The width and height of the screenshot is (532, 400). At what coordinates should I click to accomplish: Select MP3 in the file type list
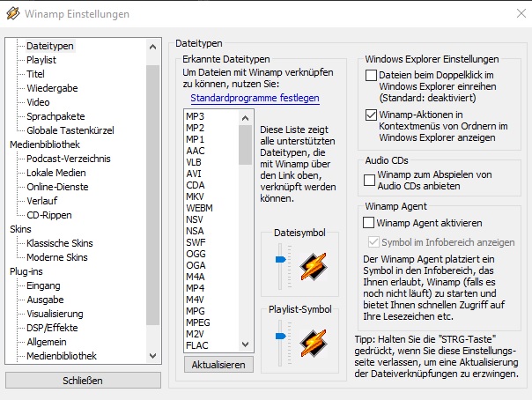195,116
